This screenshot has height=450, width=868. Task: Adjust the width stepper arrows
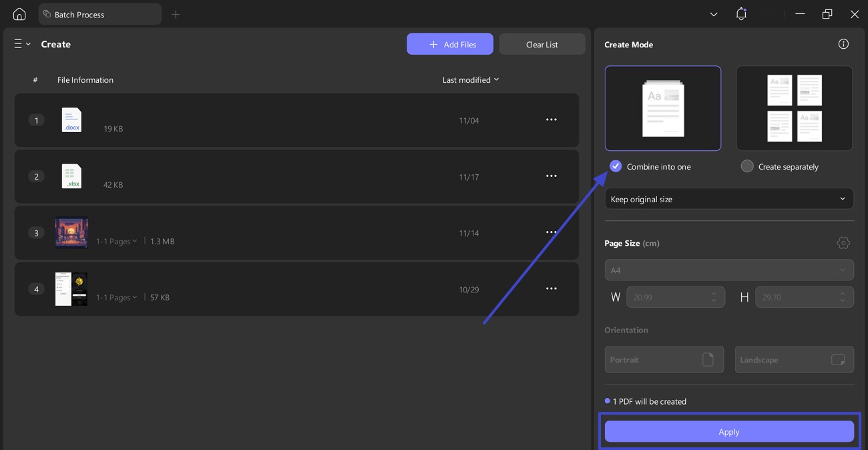(714, 297)
